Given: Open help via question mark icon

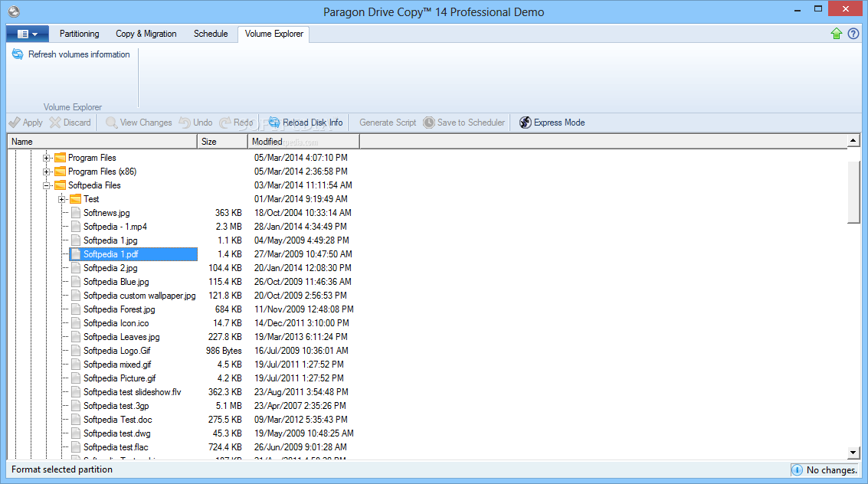Looking at the screenshot, I should [853, 34].
